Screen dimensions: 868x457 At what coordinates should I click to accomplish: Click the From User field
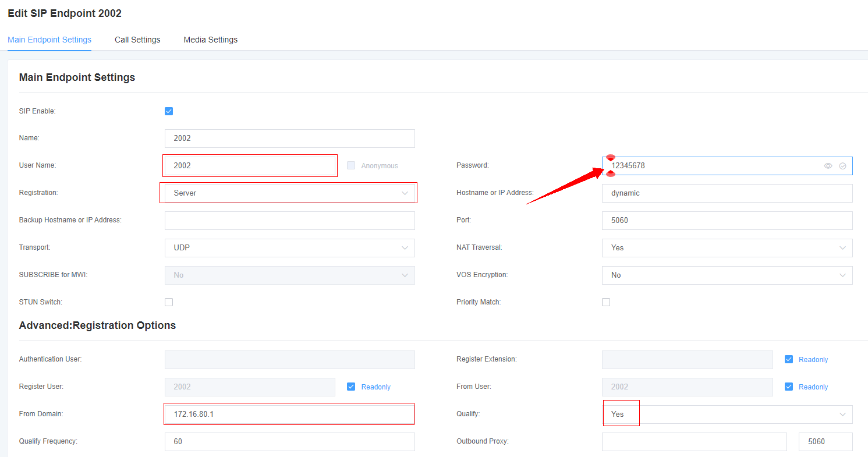pos(688,387)
